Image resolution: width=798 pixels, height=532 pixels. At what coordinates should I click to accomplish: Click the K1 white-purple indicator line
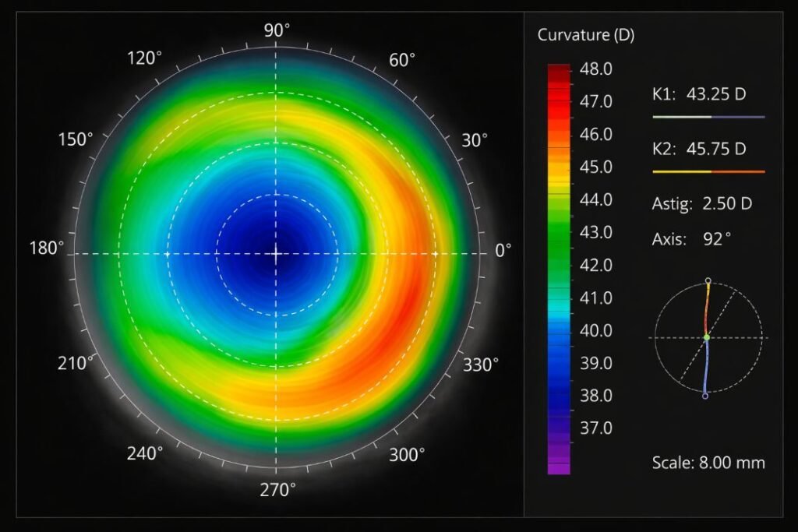(x=708, y=117)
